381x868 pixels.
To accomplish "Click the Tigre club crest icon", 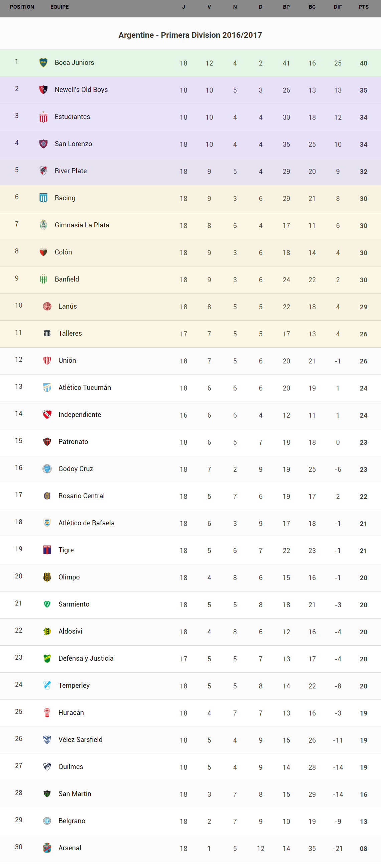I will point(47,550).
